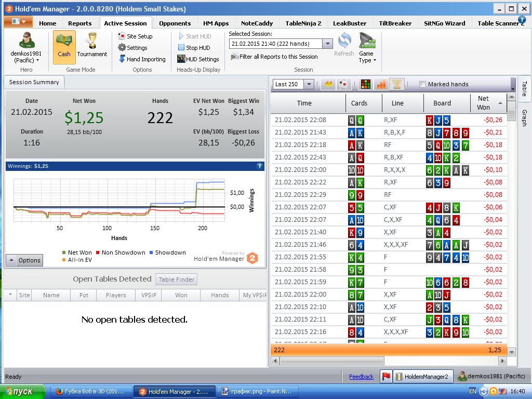Open Settings gear option
This screenshot has width=532, height=399.
click(132, 47)
